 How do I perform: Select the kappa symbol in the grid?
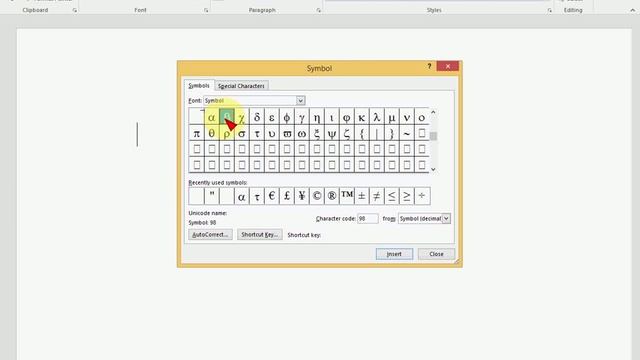(362, 117)
